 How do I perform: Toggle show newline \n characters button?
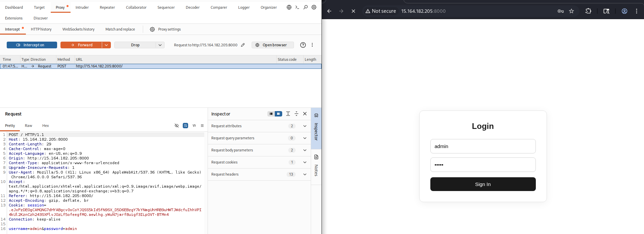click(194, 126)
